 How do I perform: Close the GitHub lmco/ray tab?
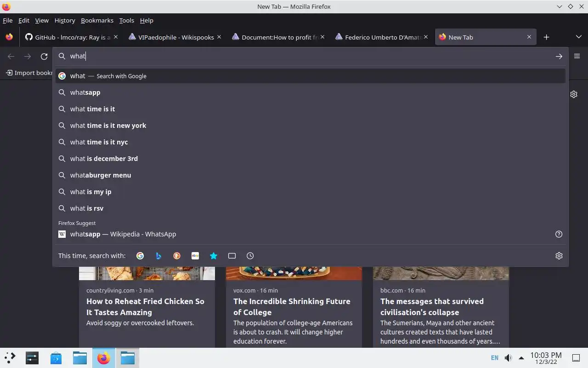coord(116,37)
